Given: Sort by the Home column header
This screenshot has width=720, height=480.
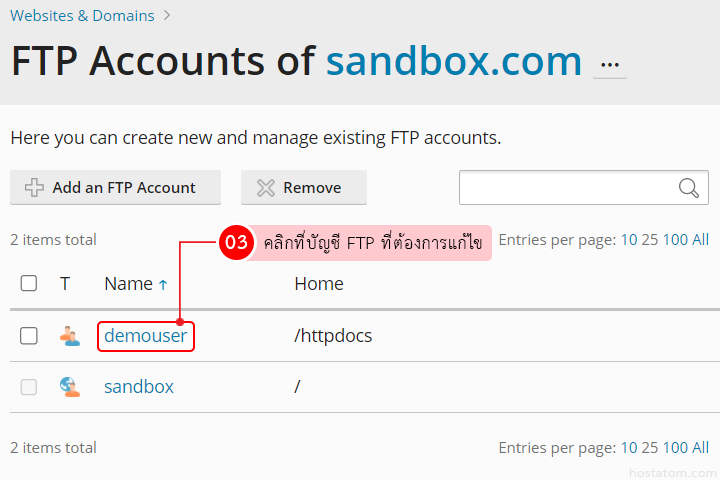Looking at the screenshot, I should 319,284.
